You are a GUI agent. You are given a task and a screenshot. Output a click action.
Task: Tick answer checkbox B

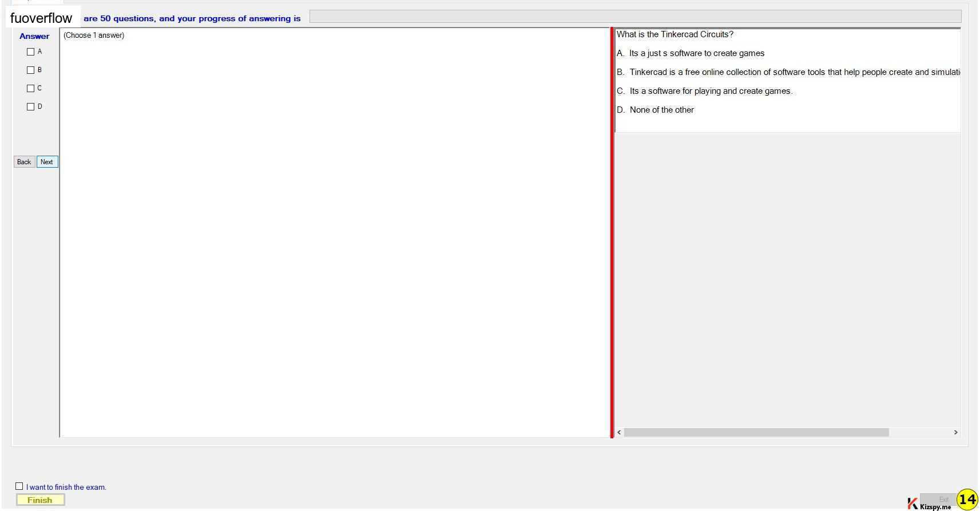[x=31, y=70]
